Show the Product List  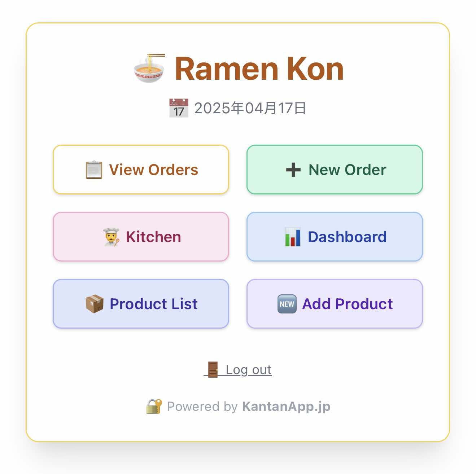(x=141, y=304)
